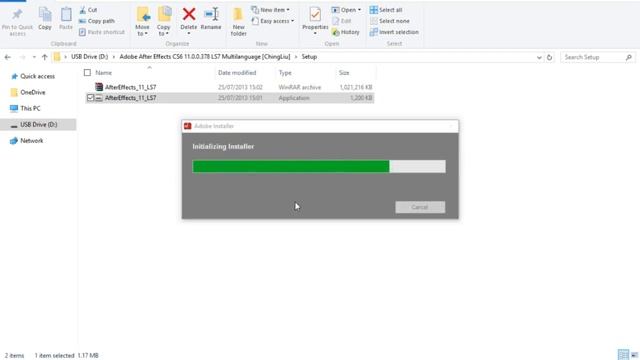Open This PC in sidebar

(x=30, y=108)
